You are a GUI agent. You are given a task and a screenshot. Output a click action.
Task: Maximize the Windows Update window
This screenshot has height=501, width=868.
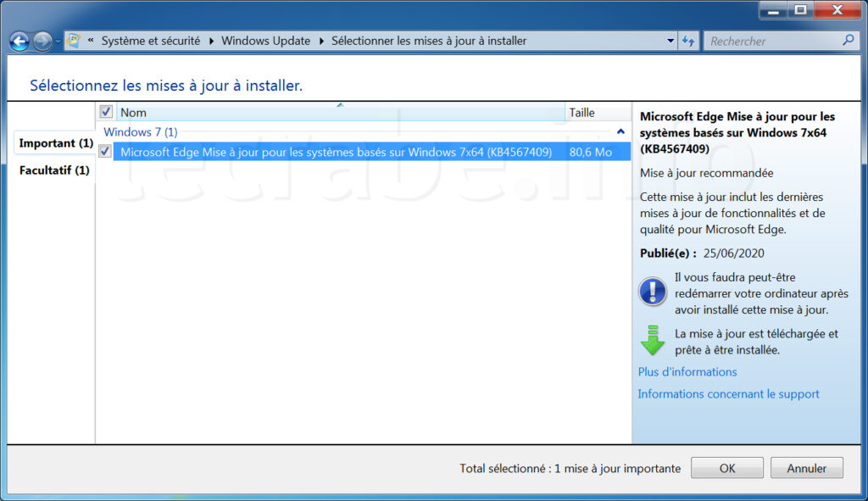click(x=800, y=10)
